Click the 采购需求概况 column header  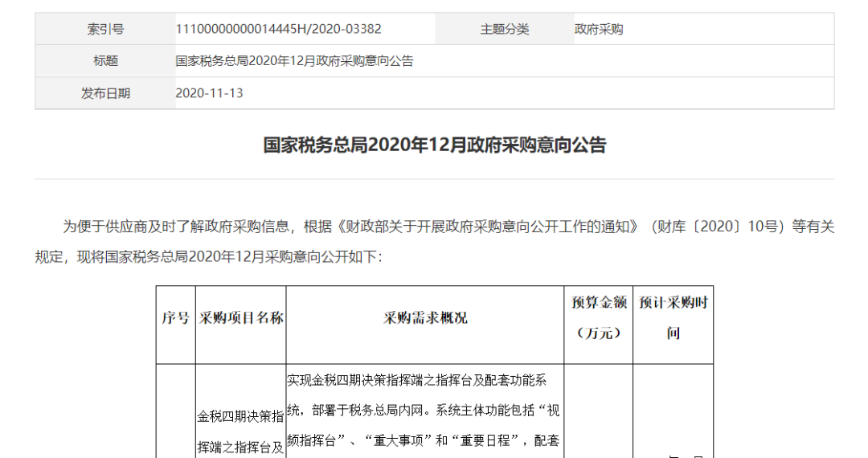[425, 317]
